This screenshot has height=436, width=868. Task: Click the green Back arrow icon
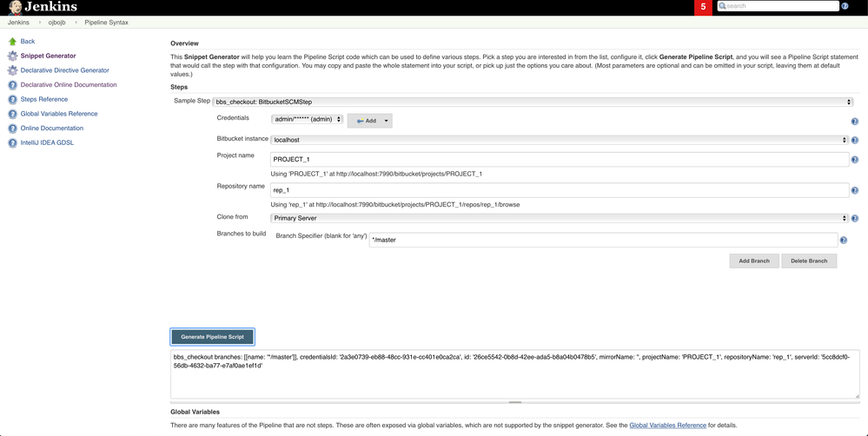tap(12, 42)
